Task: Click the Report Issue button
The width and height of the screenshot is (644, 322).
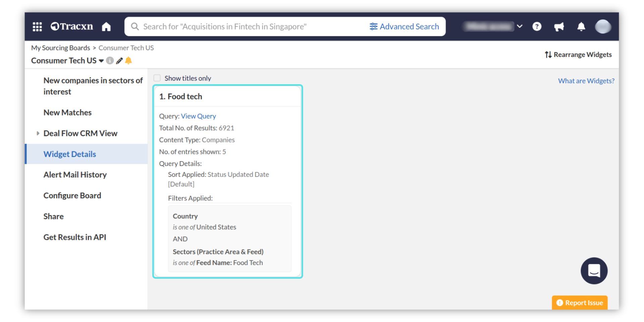Action: (579, 303)
